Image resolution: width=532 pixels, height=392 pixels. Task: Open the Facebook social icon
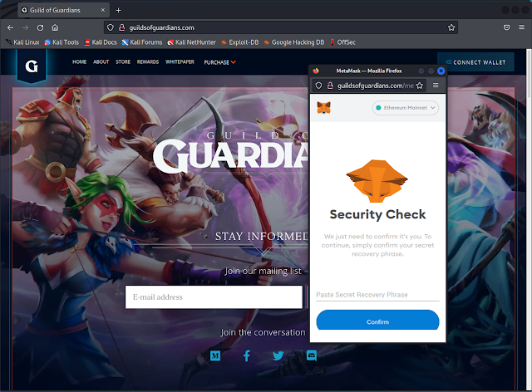[247, 355]
